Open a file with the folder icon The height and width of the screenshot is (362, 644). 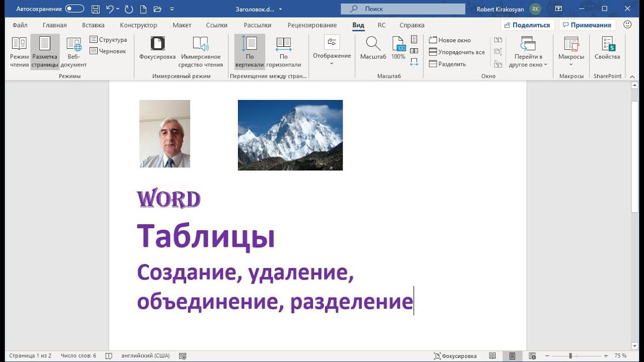(x=157, y=9)
